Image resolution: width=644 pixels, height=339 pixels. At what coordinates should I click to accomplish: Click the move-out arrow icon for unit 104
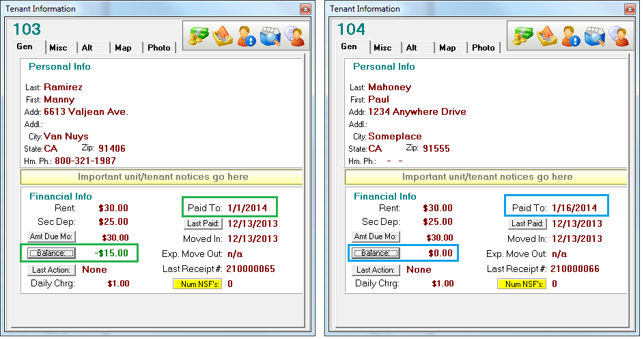[546, 36]
